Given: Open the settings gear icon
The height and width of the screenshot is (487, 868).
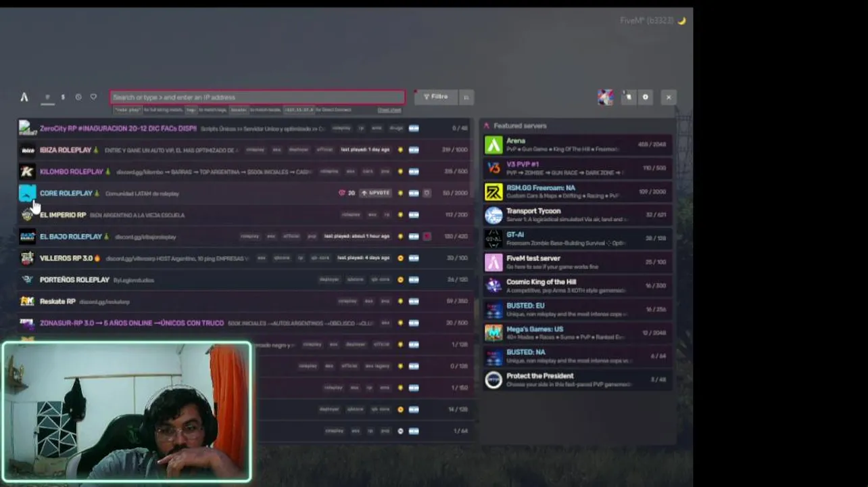Looking at the screenshot, I should click(645, 97).
